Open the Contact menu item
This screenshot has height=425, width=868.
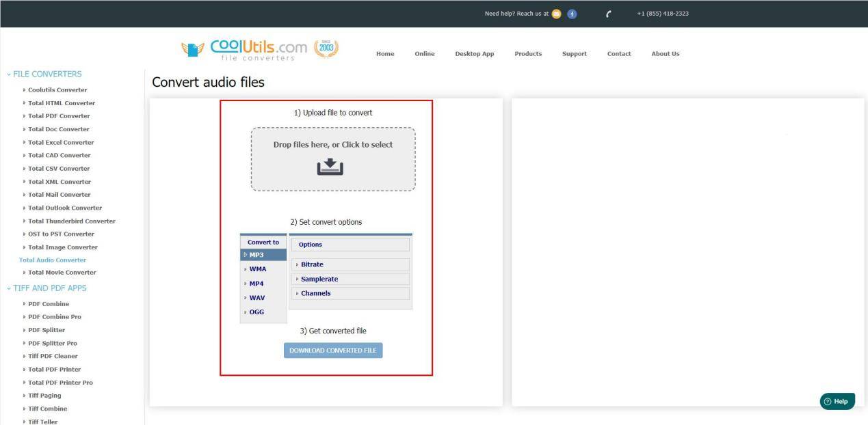pos(619,54)
